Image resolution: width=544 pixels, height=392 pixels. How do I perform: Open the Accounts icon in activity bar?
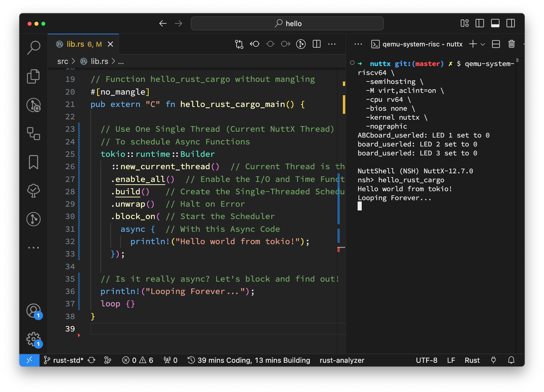(33, 311)
